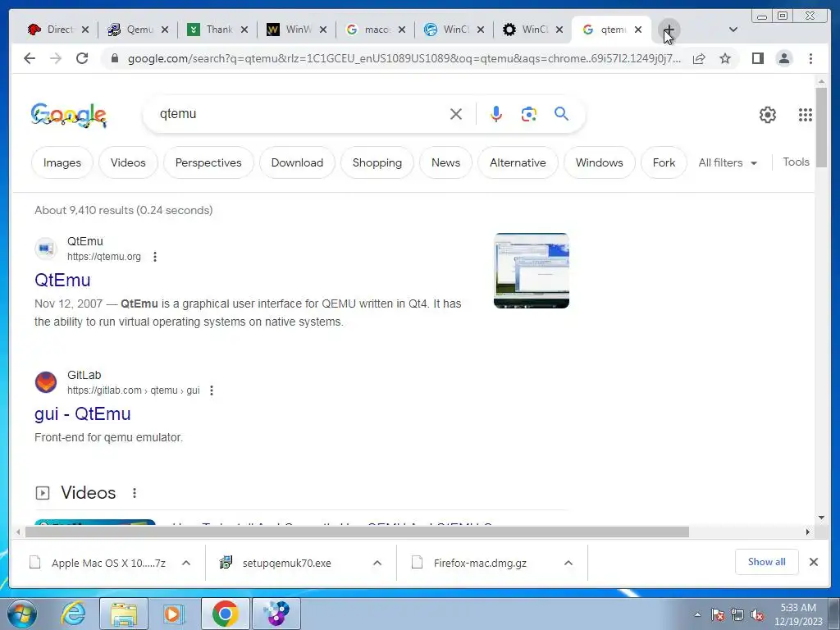Launch Internet Explorer from the taskbar
The height and width of the screenshot is (630, 840).
coord(73,614)
